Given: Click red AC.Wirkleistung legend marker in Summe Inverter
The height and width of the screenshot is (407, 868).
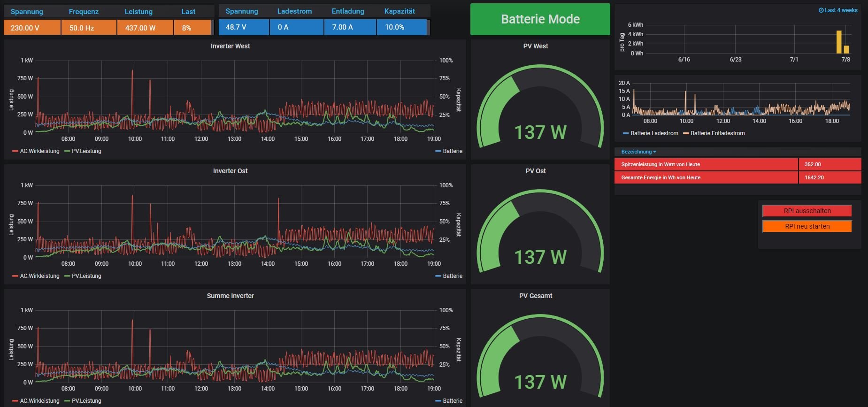Looking at the screenshot, I should coord(15,401).
